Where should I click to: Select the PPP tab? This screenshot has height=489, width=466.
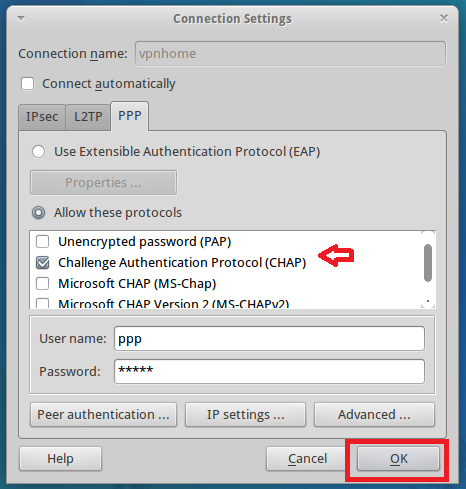click(130, 116)
